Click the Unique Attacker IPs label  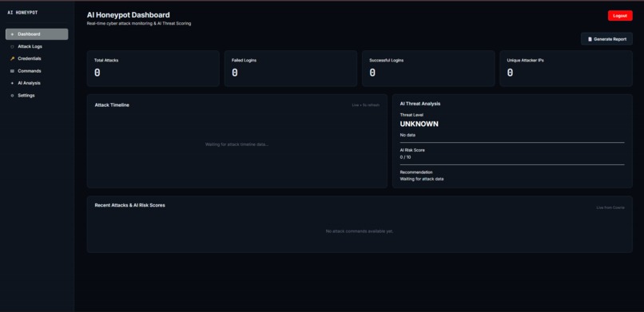click(x=526, y=61)
